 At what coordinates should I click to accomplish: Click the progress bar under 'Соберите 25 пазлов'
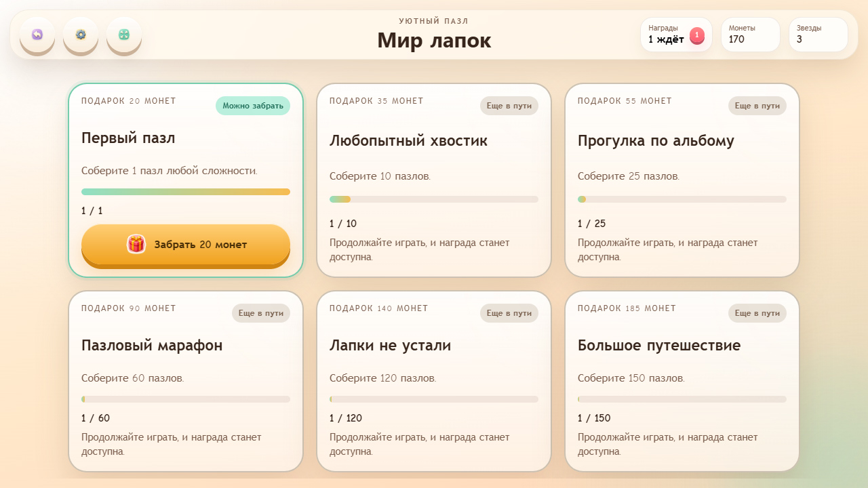click(682, 199)
